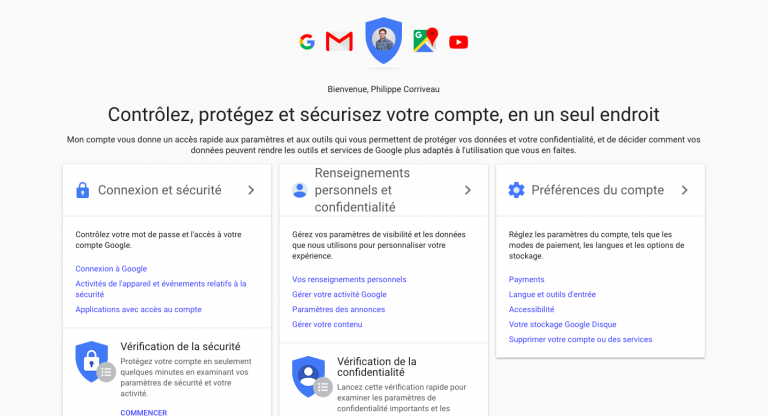Screen dimensions: 768x416
Task: Expand Connexion et sécurité with its chevron
Action: [251, 190]
